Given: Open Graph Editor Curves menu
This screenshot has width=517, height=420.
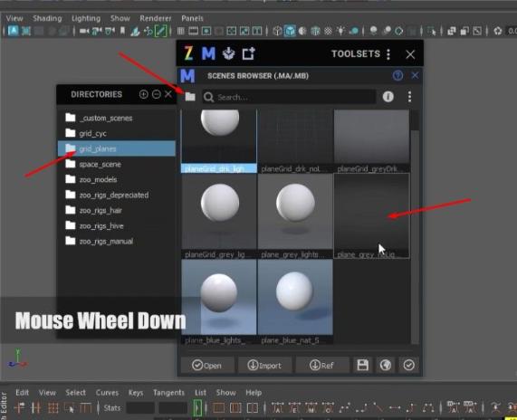Looking at the screenshot, I should [x=107, y=393].
